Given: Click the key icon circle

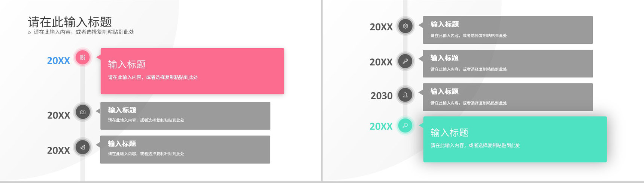Looking at the screenshot, I should coord(405,61).
